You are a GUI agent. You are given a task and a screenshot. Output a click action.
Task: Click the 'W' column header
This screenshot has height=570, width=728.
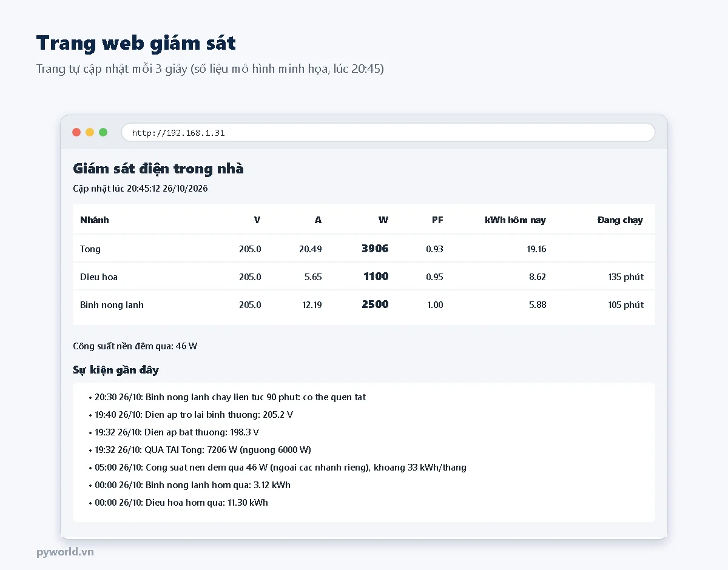coord(383,220)
